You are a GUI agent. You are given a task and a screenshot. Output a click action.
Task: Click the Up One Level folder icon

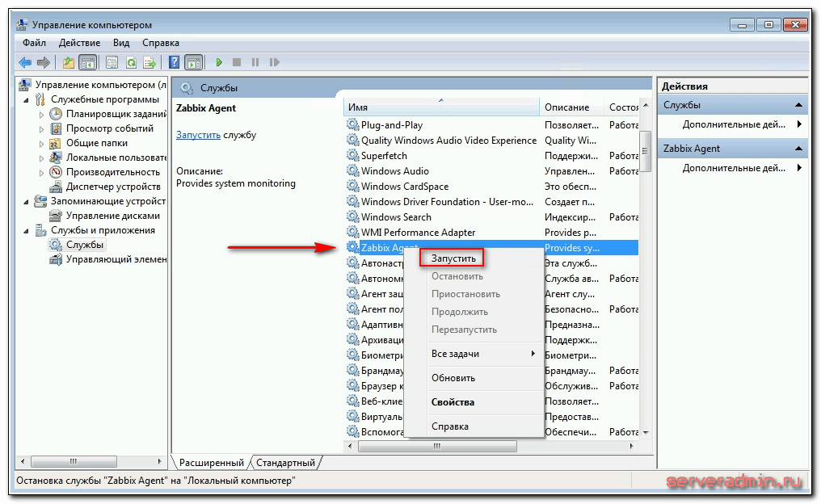(x=69, y=62)
